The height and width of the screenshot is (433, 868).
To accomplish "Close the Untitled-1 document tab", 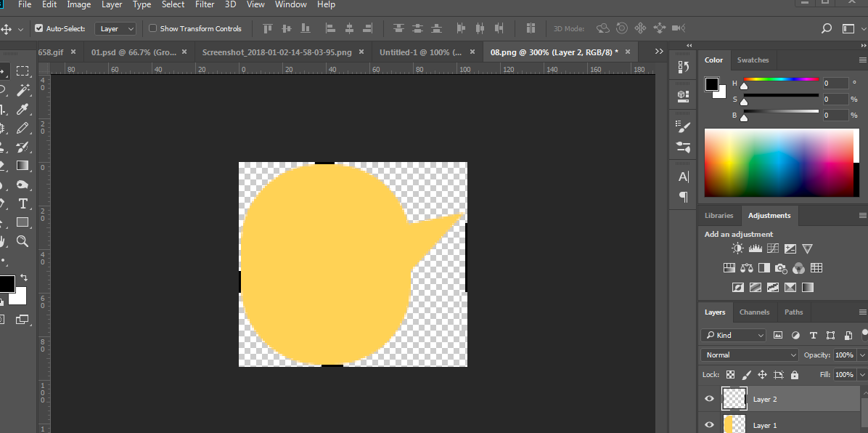I will click(x=472, y=52).
